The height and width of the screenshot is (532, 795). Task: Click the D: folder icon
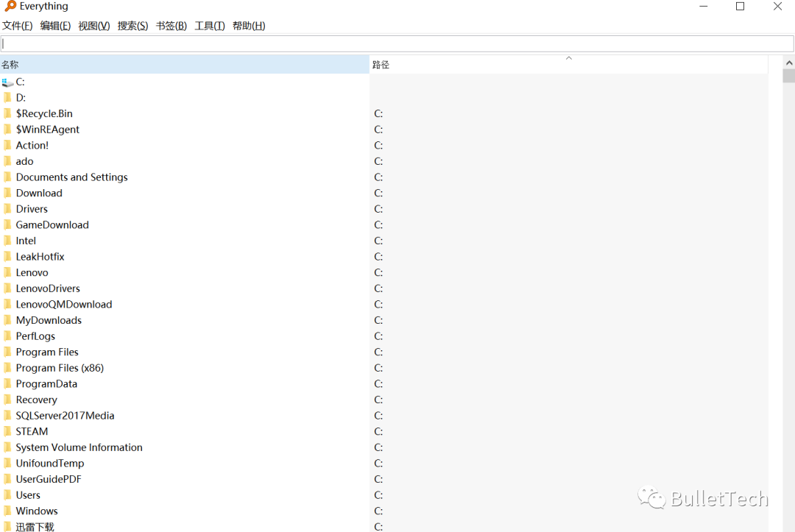point(7,97)
